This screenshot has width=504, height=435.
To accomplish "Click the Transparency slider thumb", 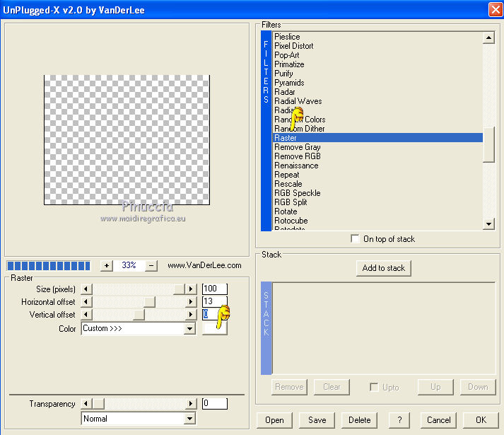I will [98, 403].
